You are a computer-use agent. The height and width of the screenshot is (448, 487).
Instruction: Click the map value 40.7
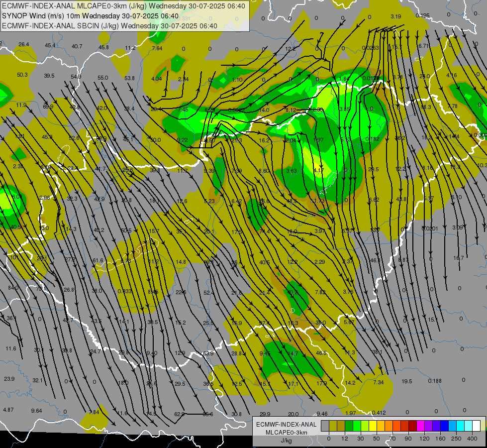pos(77,46)
